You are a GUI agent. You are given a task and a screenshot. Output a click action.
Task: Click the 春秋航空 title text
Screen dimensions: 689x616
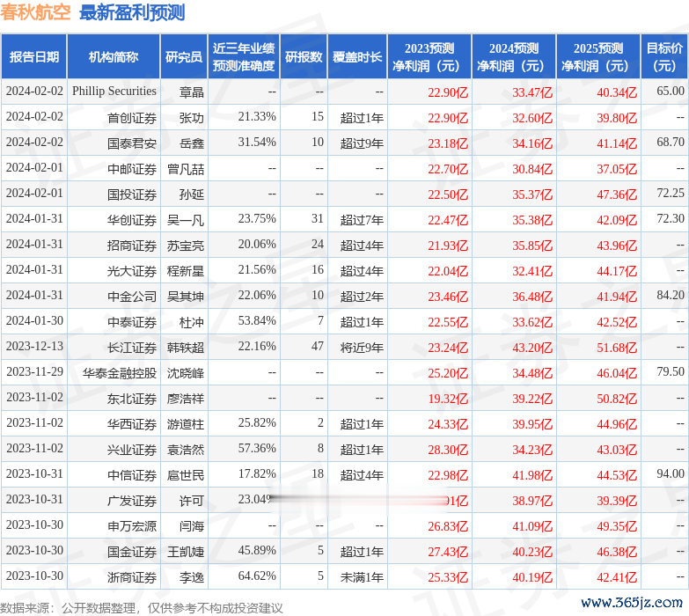(35, 11)
